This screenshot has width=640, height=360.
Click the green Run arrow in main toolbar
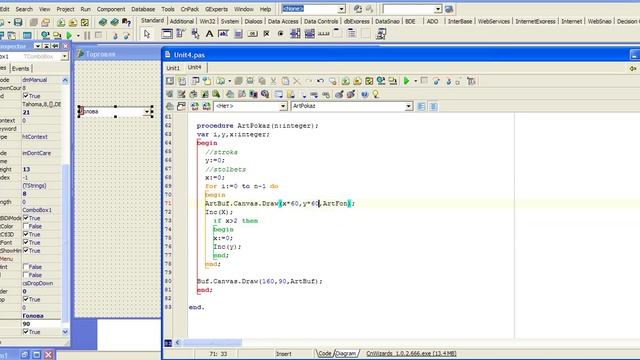[x=69, y=36]
